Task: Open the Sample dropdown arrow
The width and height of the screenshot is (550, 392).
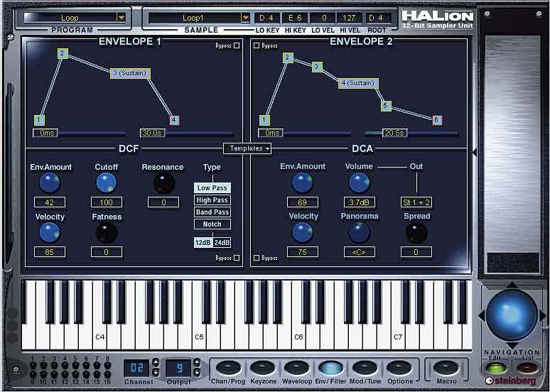Action: click(x=246, y=17)
